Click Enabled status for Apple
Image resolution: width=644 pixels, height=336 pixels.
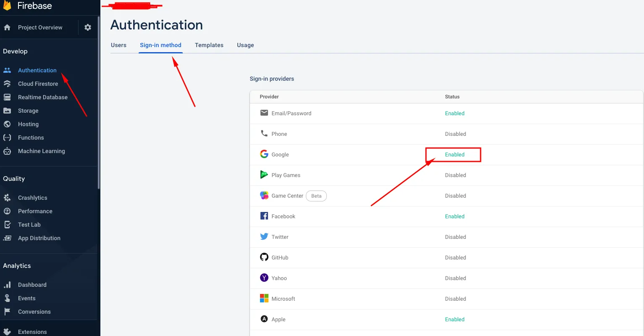(x=455, y=319)
